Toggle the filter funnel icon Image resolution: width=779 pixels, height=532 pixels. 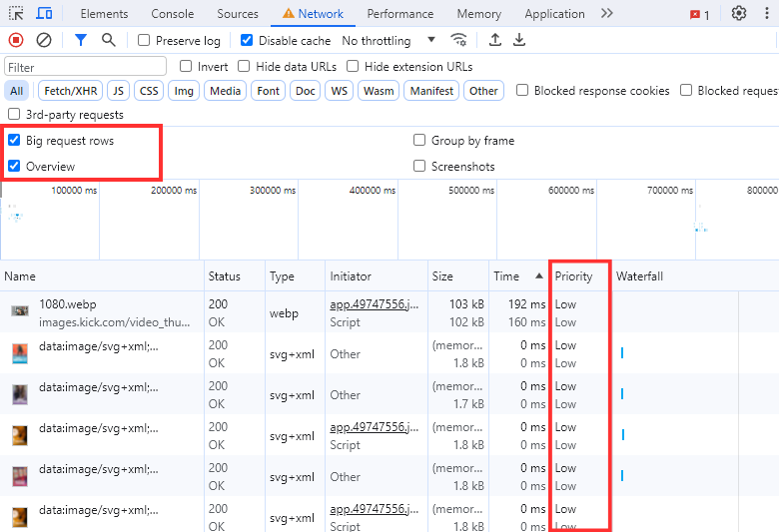click(x=81, y=40)
